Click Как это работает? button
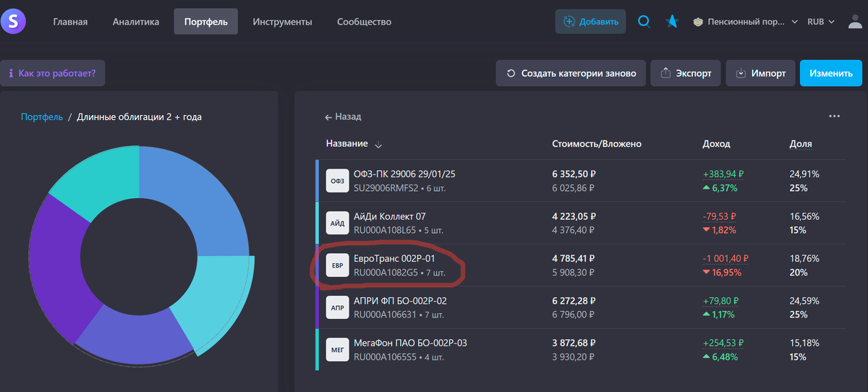 click(x=53, y=73)
